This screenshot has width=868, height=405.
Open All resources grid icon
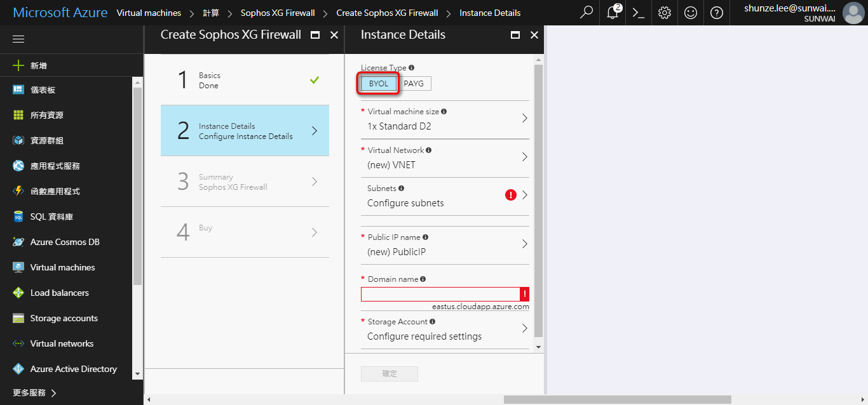18,115
